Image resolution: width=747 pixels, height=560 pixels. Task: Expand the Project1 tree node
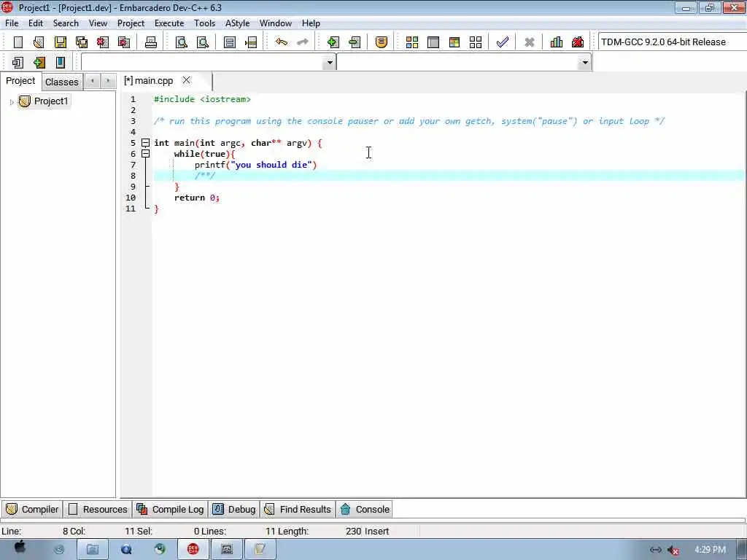click(x=12, y=102)
